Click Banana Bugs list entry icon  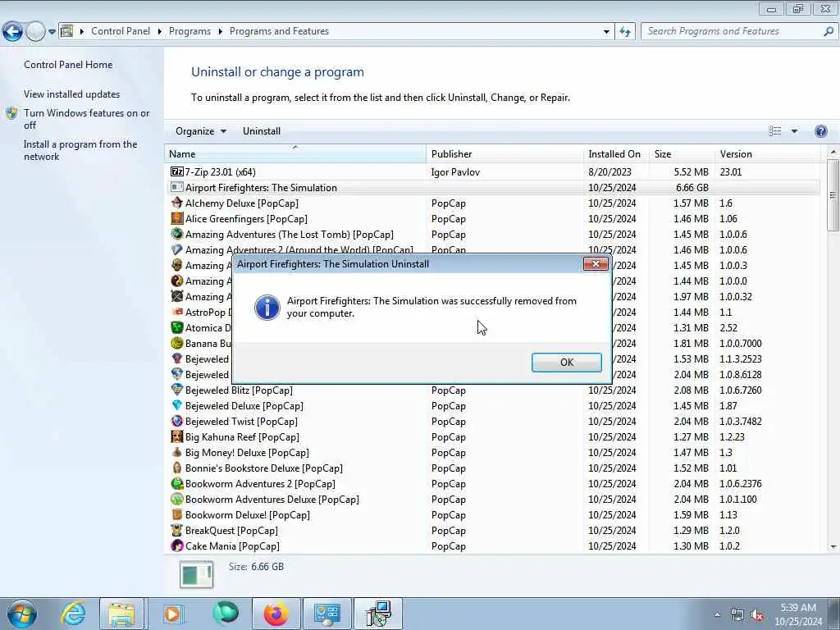point(177,343)
